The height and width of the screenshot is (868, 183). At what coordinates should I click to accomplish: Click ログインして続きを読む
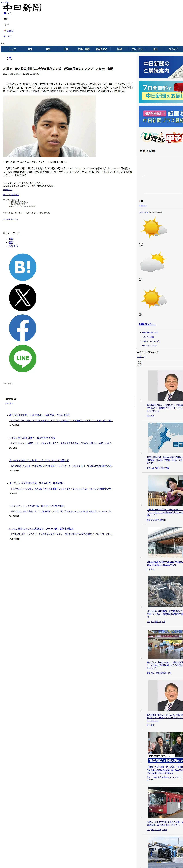[11, 195]
